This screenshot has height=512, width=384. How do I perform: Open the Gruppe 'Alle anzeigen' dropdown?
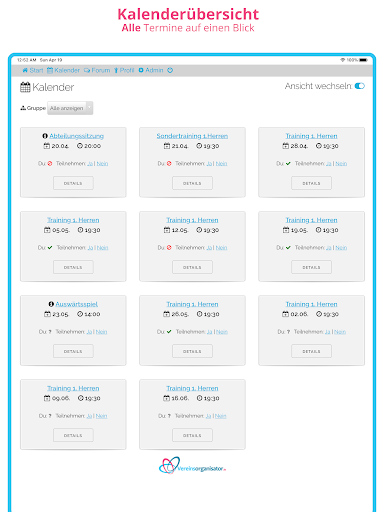pos(70,108)
